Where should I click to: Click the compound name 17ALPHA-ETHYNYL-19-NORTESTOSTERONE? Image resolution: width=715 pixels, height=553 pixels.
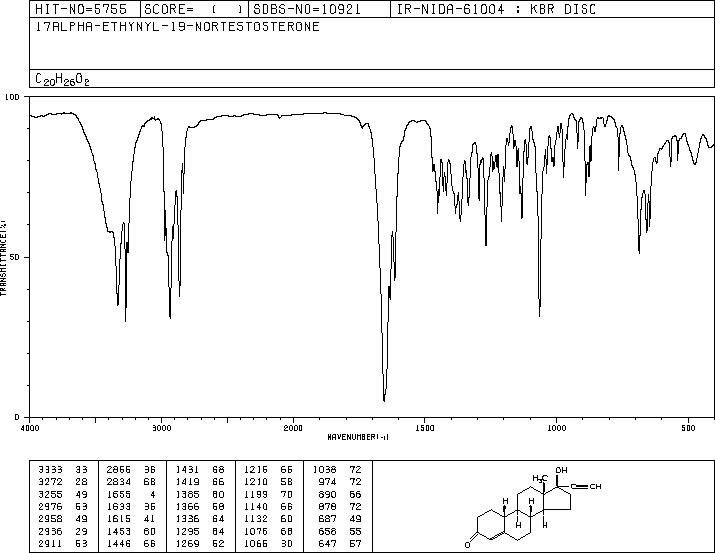pyautogui.click(x=177, y=27)
